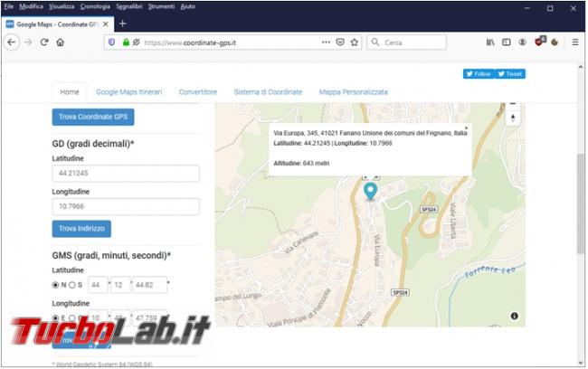Click the brown extension icon in toolbar
This screenshot has height=369, width=588.
click(x=555, y=42)
